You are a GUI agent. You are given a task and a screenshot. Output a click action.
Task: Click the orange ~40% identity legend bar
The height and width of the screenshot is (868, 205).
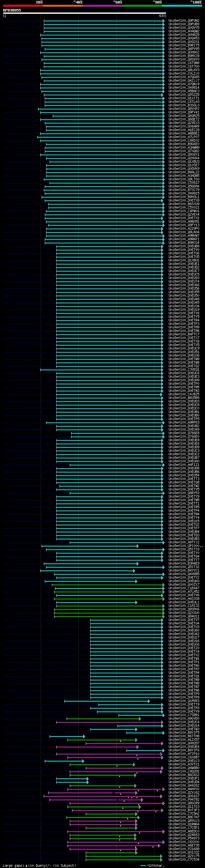[x=62, y=6]
